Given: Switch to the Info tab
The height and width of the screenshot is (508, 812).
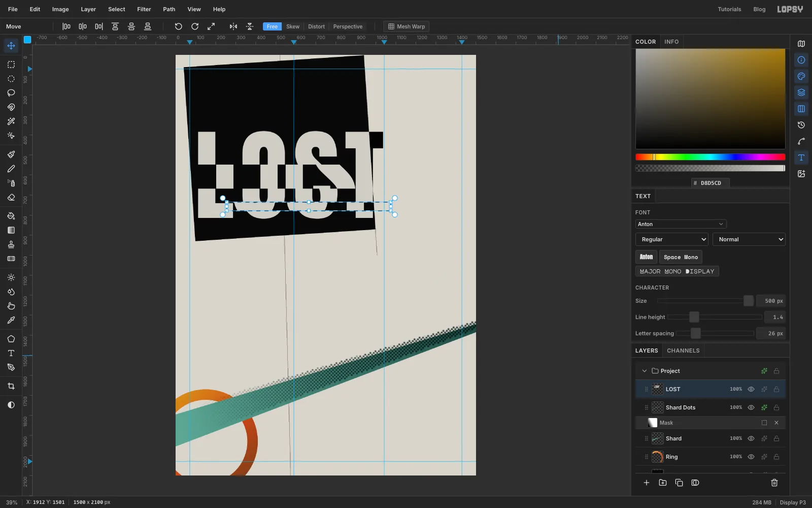Looking at the screenshot, I should pyautogui.click(x=671, y=42).
